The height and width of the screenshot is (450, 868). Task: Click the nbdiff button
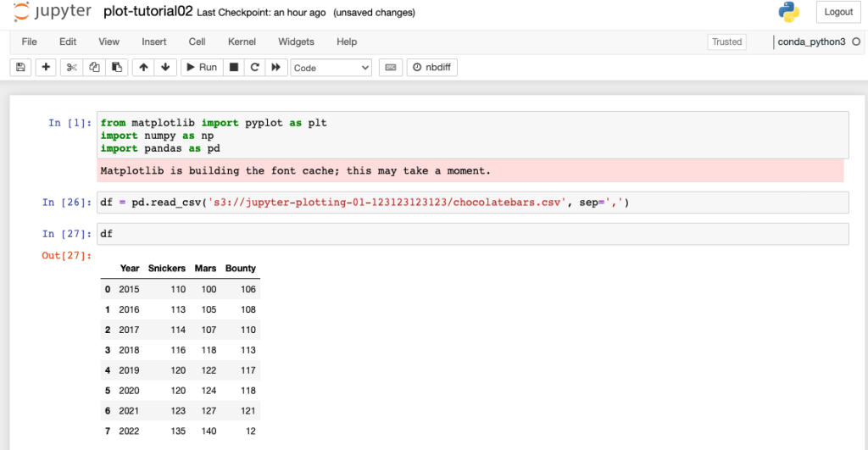click(x=432, y=67)
